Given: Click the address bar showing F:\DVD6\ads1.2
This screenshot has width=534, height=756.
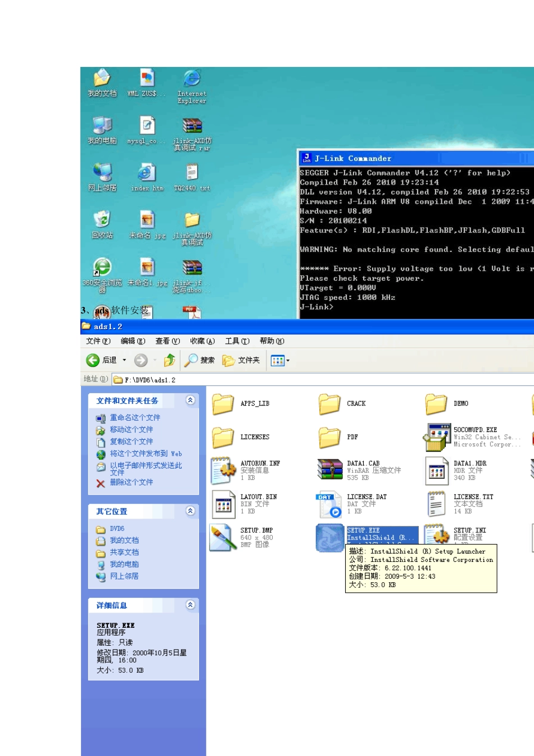Looking at the screenshot, I should (323, 380).
